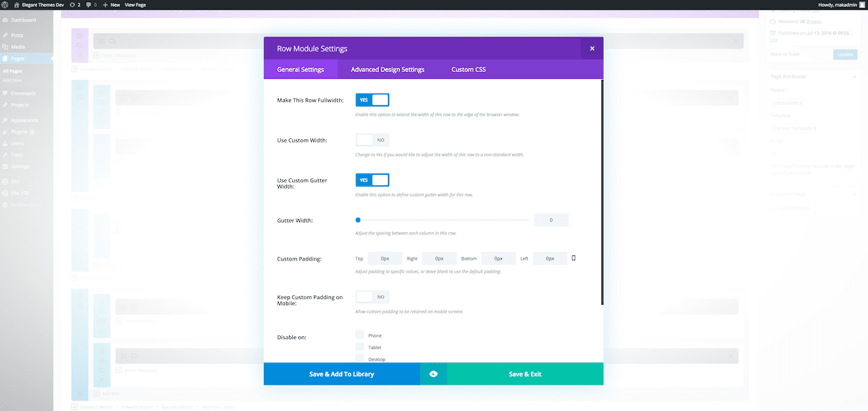Open Users in the sidebar

[x=17, y=143]
